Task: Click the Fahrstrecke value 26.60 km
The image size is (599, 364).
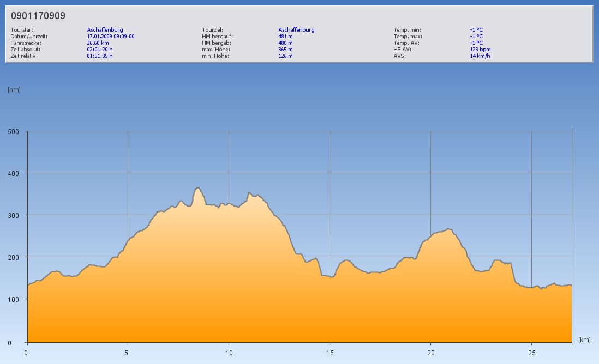Action: click(x=98, y=43)
